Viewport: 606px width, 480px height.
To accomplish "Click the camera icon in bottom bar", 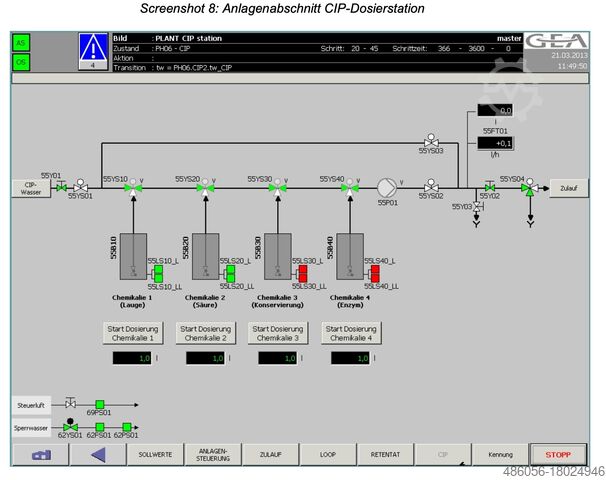I will point(40,454).
